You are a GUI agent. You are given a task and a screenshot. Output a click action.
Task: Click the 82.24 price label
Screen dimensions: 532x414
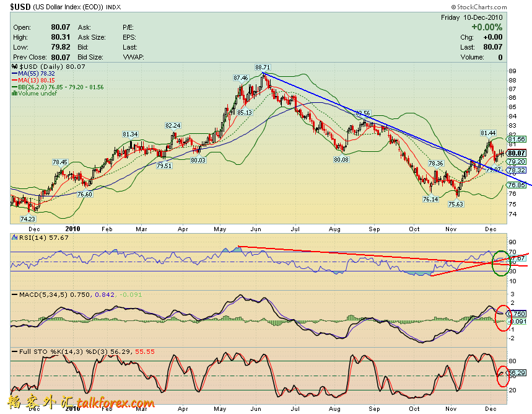tap(173, 125)
